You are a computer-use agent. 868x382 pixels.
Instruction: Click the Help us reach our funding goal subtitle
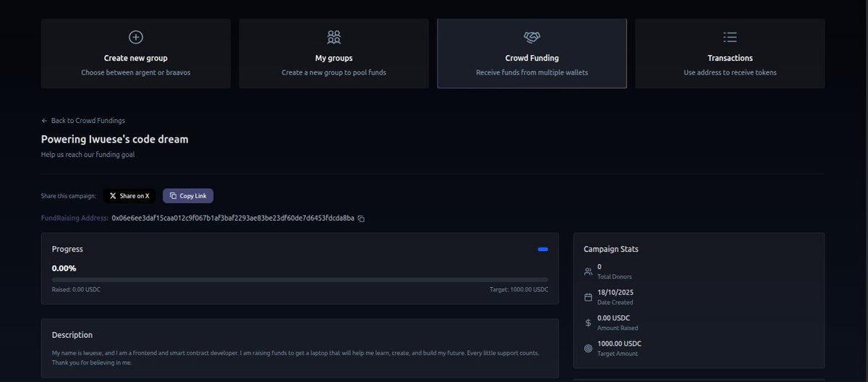[x=88, y=154]
